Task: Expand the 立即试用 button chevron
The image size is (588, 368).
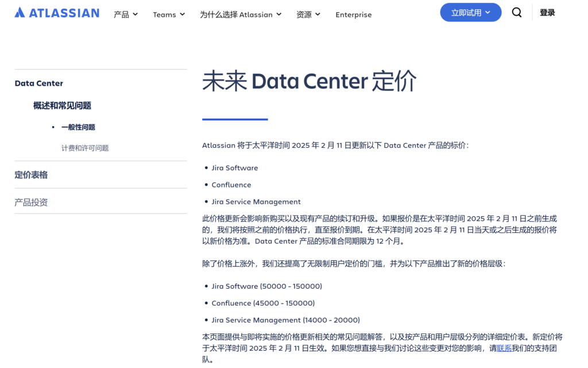Action: coord(486,12)
